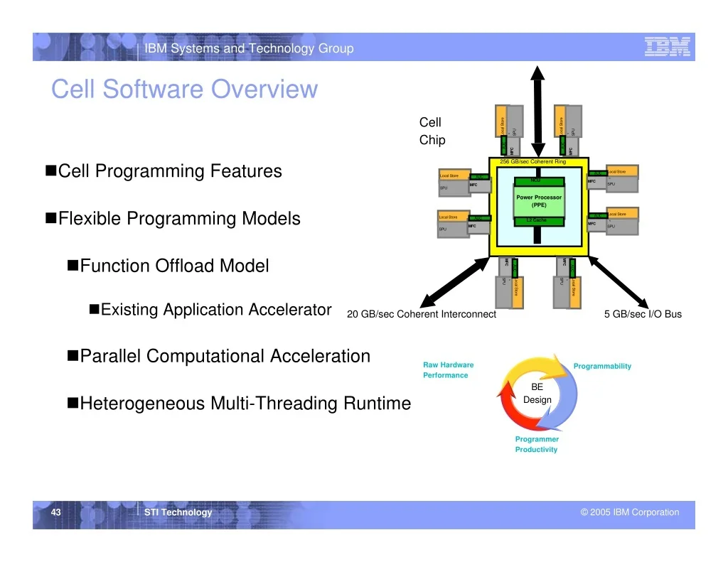Click the diagonal arrow above I/O Bus
The height and width of the screenshot is (562, 728).
click(619, 282)
